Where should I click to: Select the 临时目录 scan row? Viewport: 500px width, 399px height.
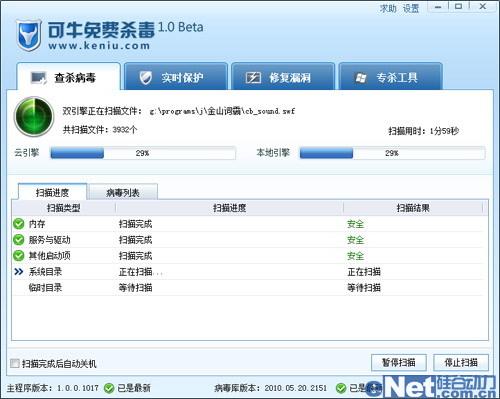248,288
